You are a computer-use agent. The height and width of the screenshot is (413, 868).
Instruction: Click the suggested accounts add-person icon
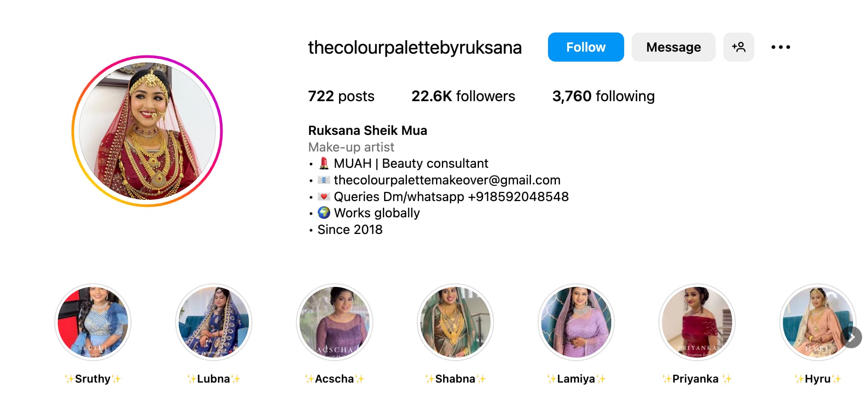click(739, 47)
